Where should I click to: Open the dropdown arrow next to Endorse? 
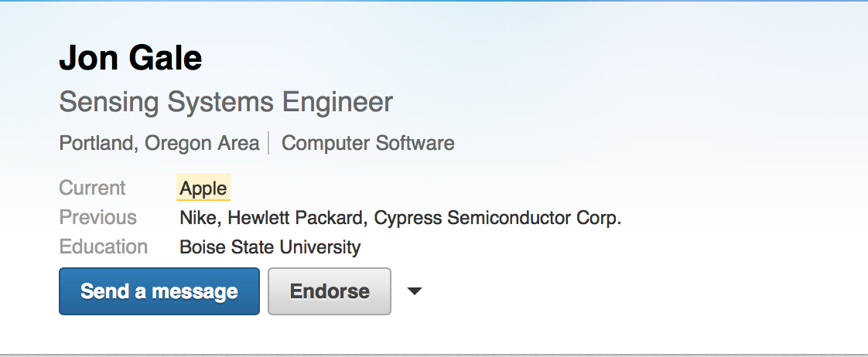coord(415,291)
